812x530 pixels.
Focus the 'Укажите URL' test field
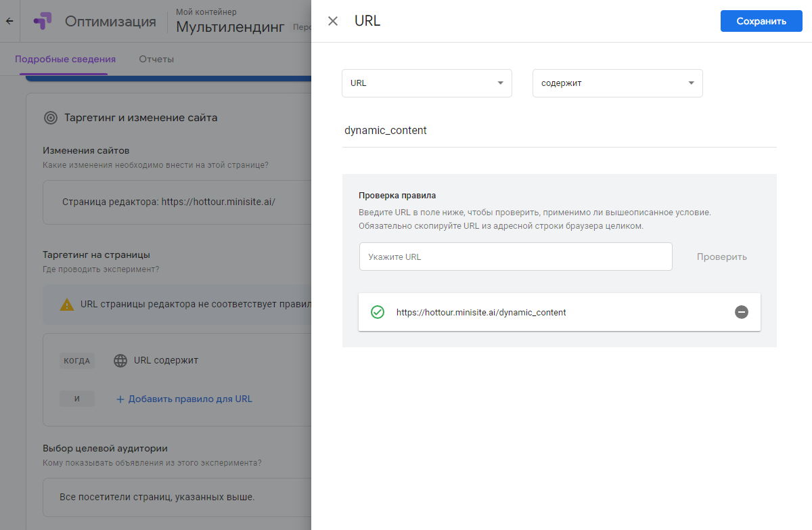tap(516, 257)
